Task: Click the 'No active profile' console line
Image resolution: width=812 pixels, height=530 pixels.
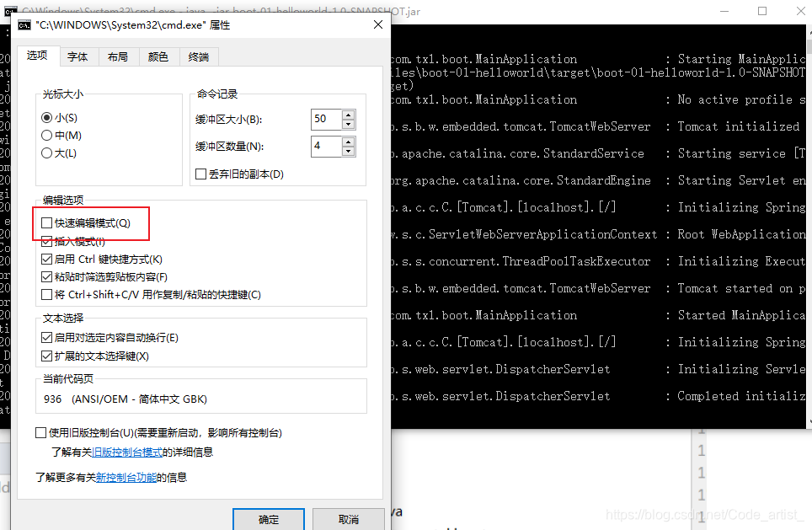Action: tap(741, 100)
